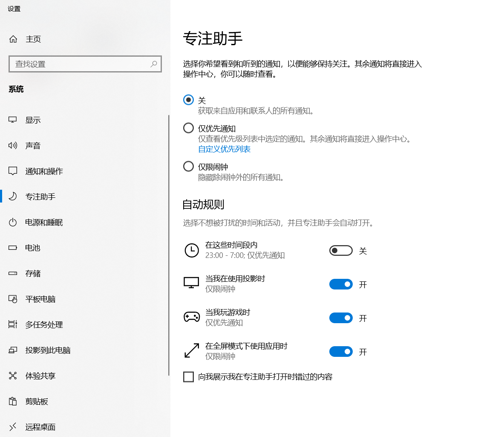Viewport: 504px width, 437px height.
Task: Select 多任务处理 in the sidebar
Action: tap(84, 324)
